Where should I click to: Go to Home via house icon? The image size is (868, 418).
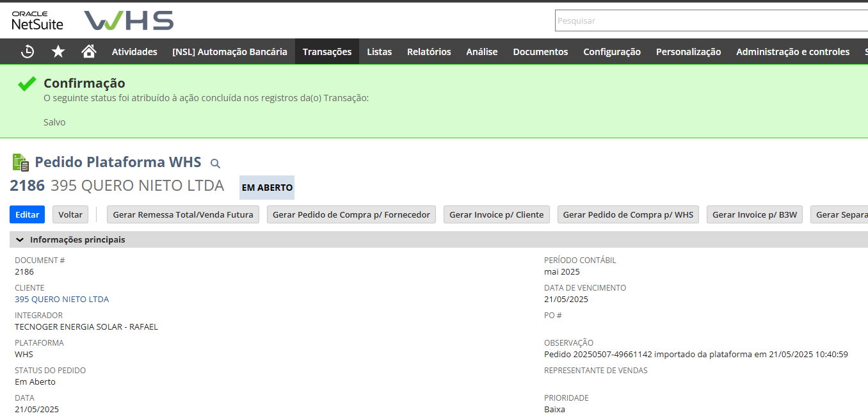89,51
